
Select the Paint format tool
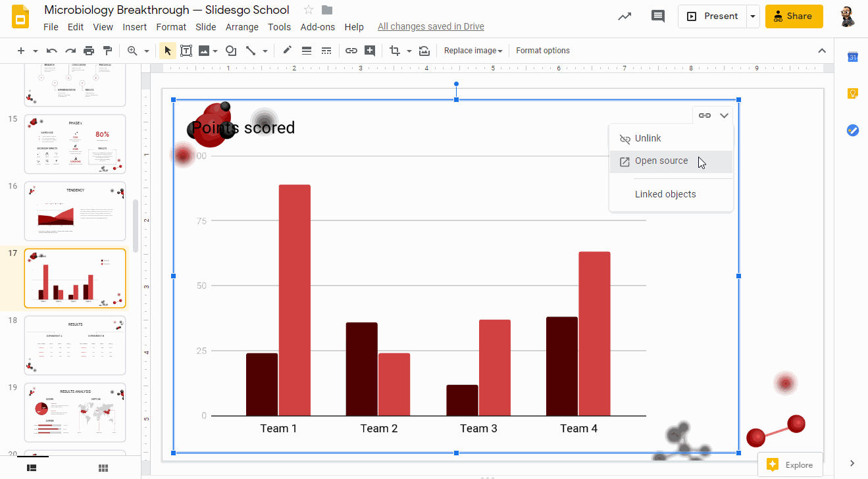pyautogui.click(x=107, y=51)
